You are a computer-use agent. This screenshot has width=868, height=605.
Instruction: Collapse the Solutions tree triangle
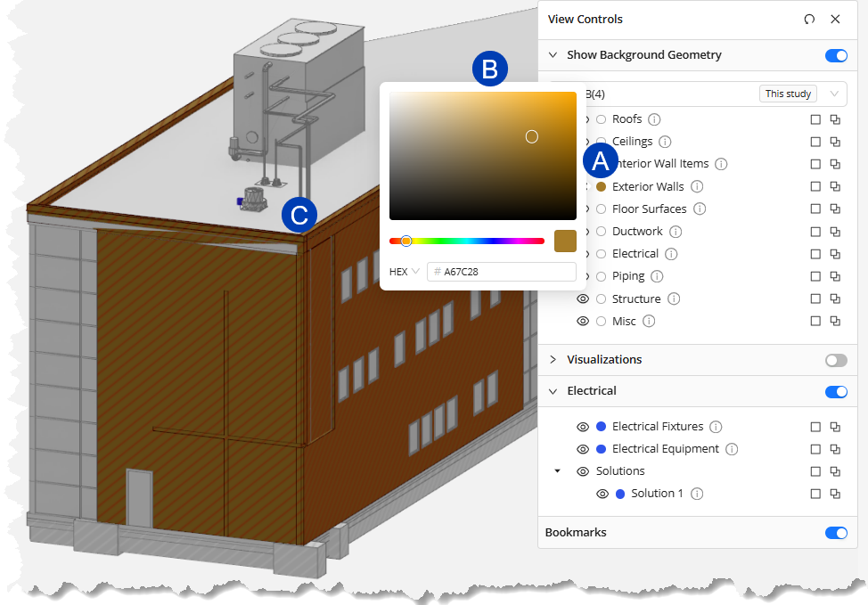558,471
